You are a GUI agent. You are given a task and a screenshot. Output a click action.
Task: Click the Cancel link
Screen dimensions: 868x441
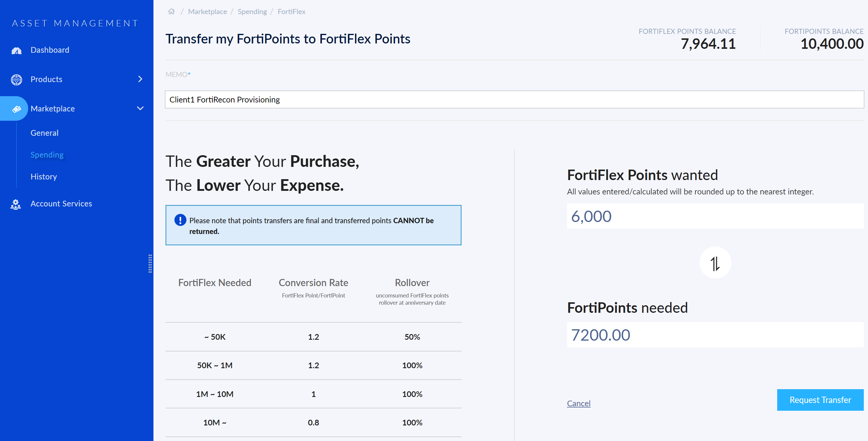point(578,403)
